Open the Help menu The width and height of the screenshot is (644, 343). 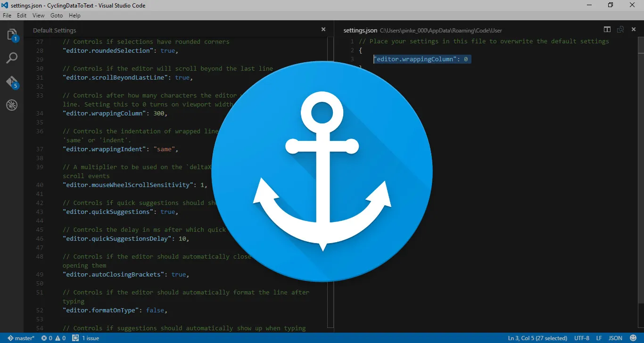pos(74,16)
